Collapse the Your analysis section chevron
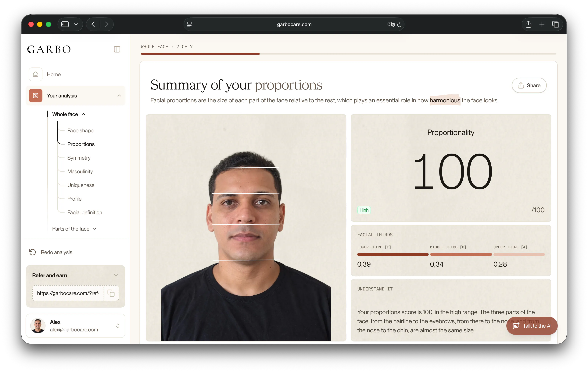This screenshot has height=372, width=588. click(x=119, y=96)
